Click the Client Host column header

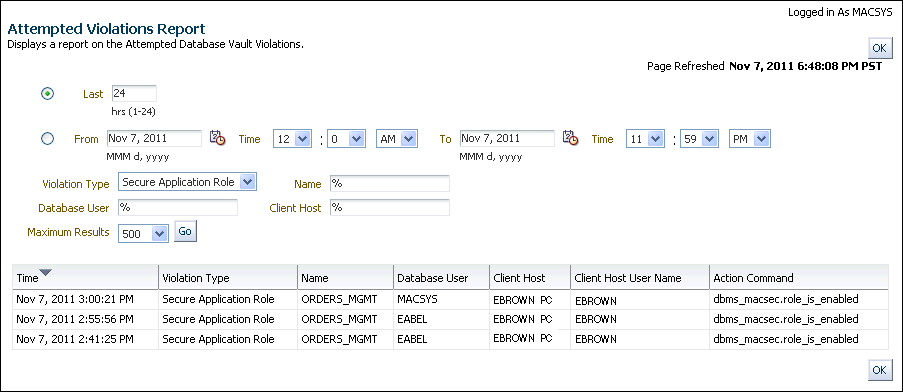click(x=530, y=277)
